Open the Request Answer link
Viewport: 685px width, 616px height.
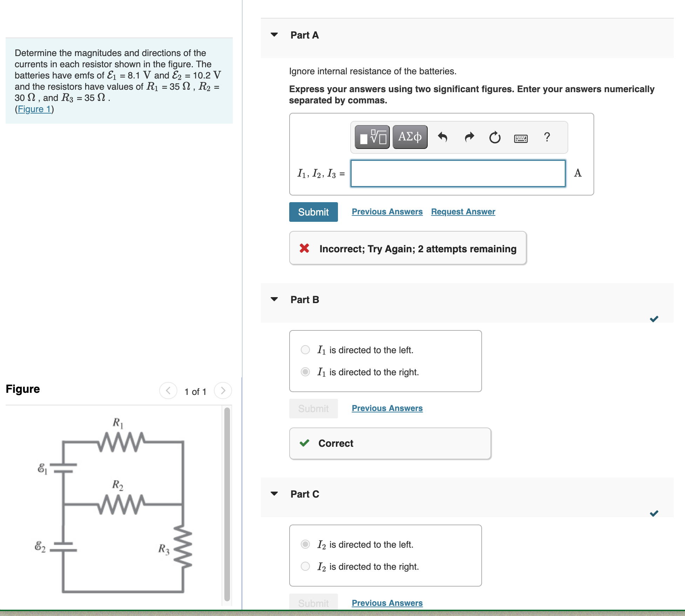click(463, 211)
